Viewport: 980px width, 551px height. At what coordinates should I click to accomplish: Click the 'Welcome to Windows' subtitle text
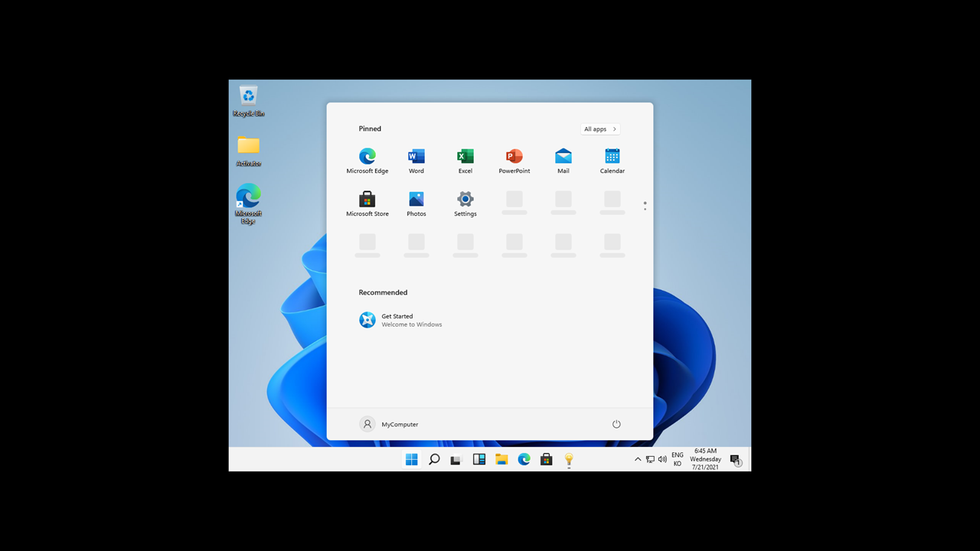412,324
